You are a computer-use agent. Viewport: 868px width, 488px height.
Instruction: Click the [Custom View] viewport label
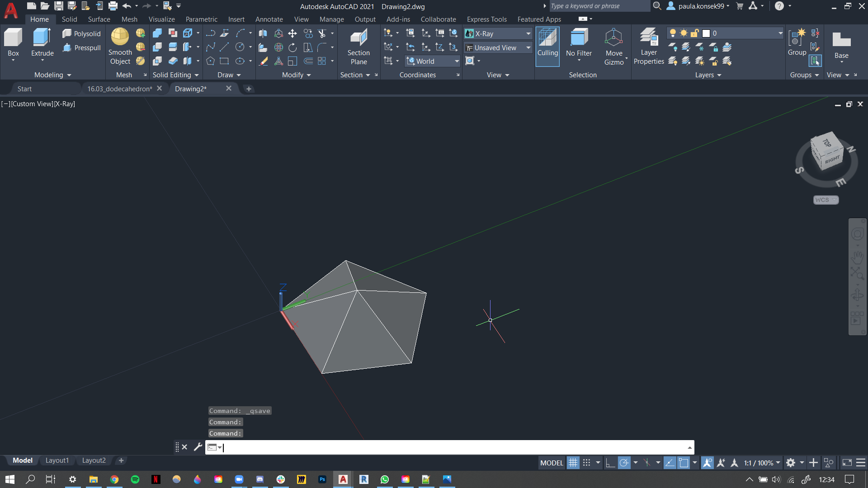tap(32, 103)
